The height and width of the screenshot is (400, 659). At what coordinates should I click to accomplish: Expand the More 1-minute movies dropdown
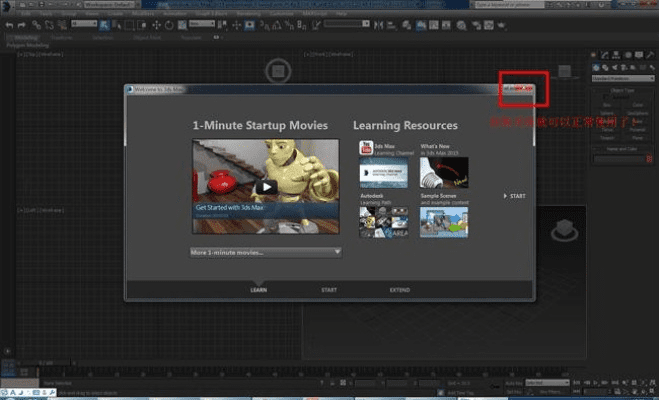[x=265, y=252]
